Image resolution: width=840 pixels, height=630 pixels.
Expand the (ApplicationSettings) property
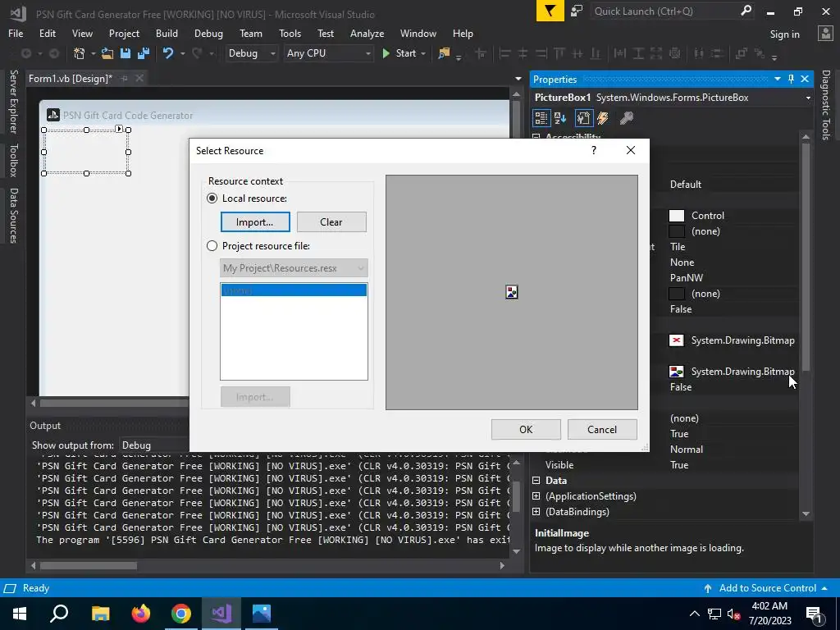click(536, 496)
